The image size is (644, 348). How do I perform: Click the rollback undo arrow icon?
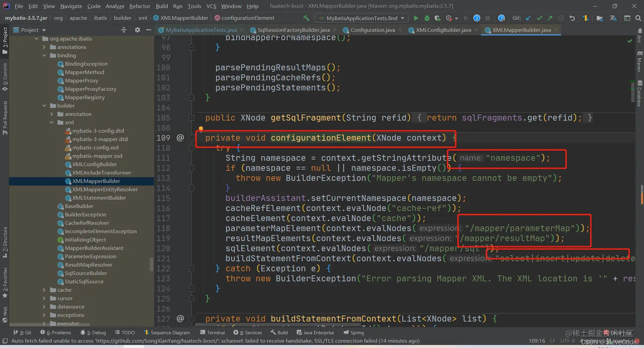(572, 18)
